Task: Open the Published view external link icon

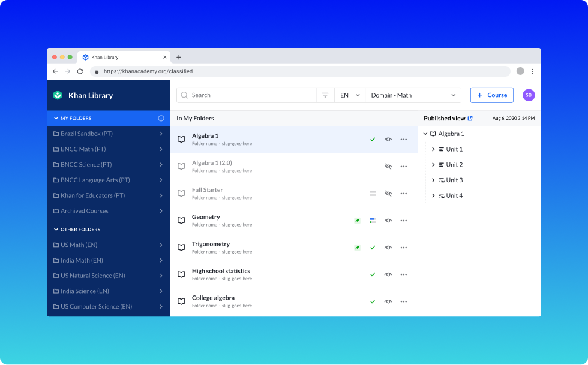Action: pyautogui.click(x=470, y=118)
